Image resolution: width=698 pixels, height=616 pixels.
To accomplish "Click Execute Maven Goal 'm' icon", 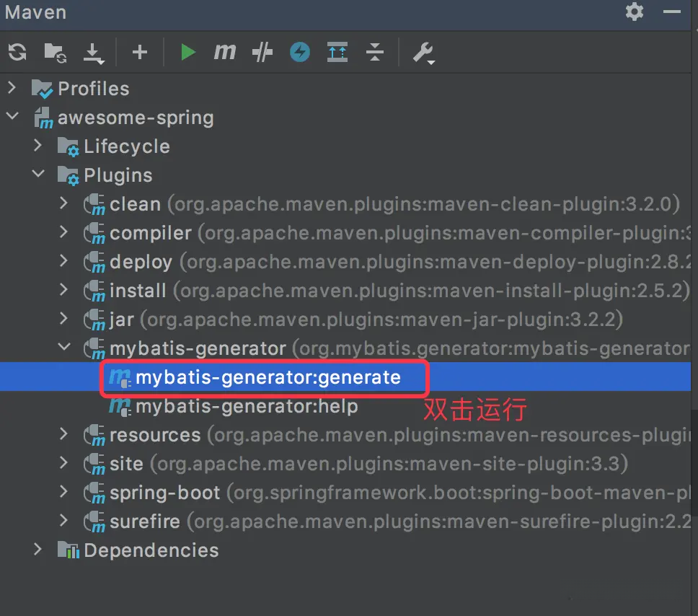I will [x=225, y=52].
